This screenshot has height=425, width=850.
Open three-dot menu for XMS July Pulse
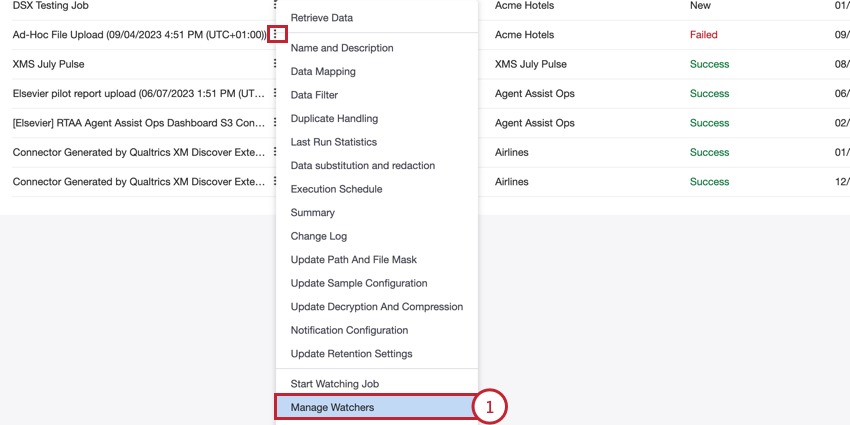tap(276, 64)
